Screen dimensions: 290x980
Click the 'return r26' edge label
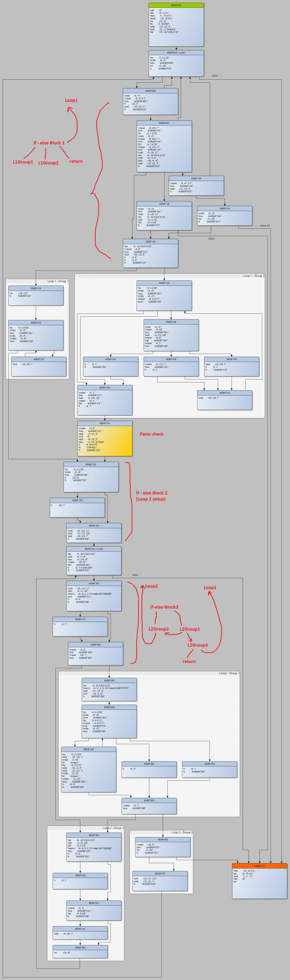[x=265, y=226]
